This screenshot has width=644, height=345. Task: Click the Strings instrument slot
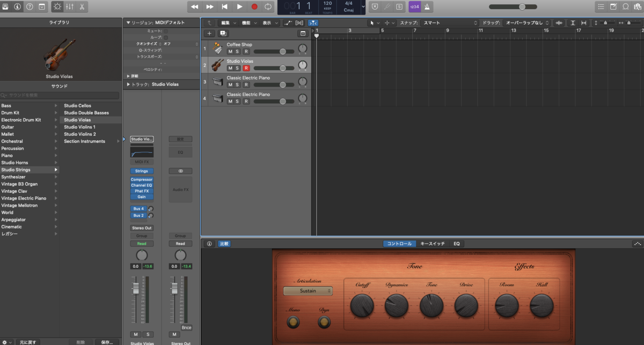pyautogui.click(x=142, y=171)
